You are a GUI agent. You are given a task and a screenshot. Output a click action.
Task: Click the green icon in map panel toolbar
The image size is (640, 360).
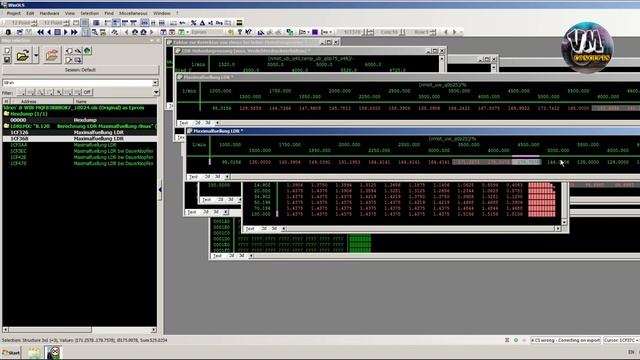pyautogui.click(x=87, y=51)
